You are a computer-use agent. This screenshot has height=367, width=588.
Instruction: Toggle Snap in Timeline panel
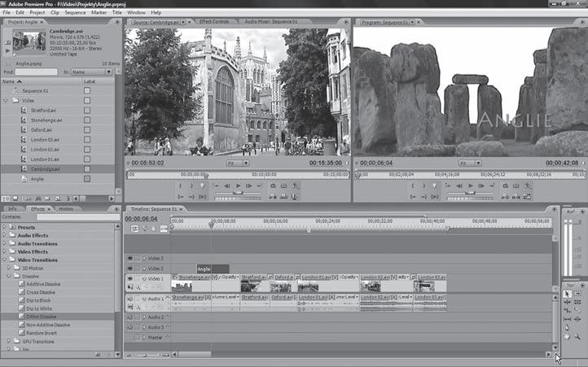[134, 229]
